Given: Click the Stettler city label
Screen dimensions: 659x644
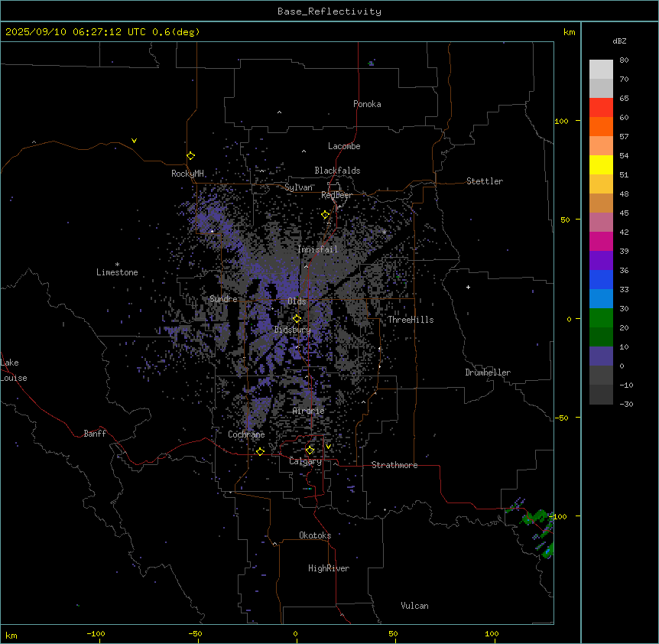Looking at the screenshot, I should coord(485,181).
